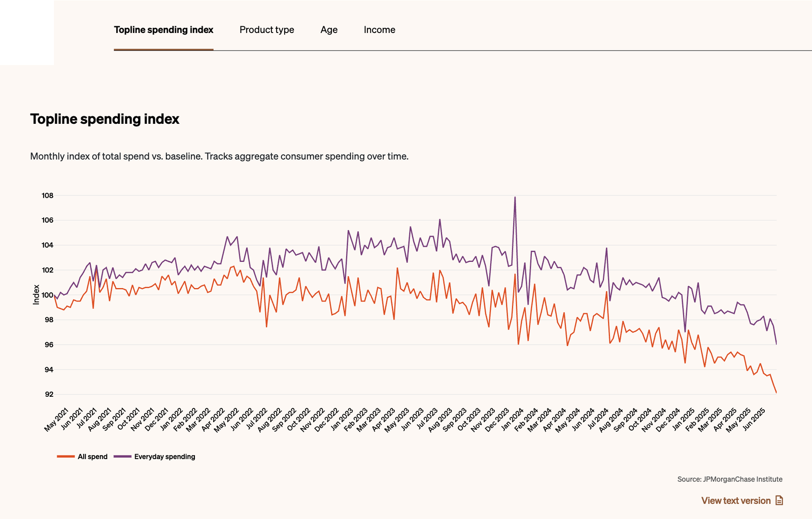This screenshot has height=519, width=812.
Task: Select the active Topline spending index tab
Action: 163,30
